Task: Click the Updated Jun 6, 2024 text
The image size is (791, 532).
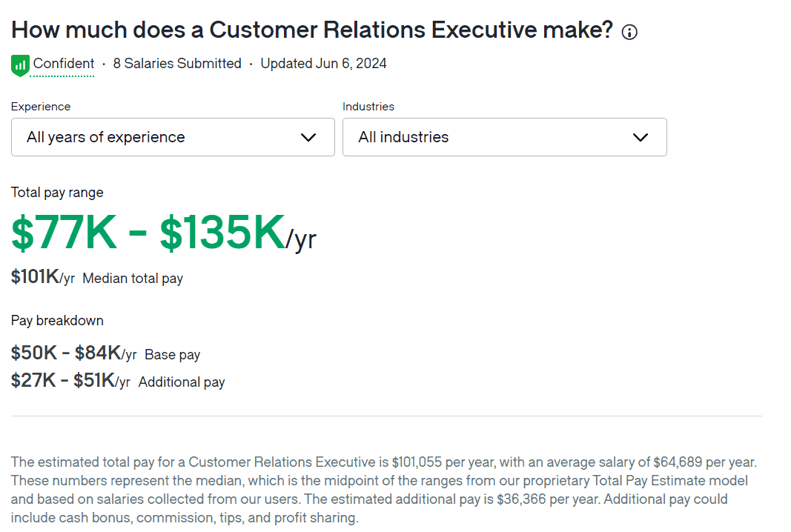Action: pyautogui.click(x=323, y=64)
